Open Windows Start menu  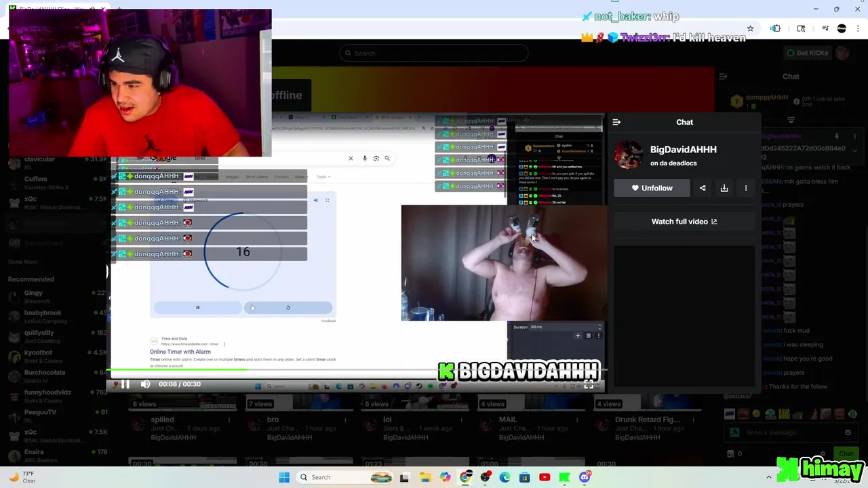[284, 477]
